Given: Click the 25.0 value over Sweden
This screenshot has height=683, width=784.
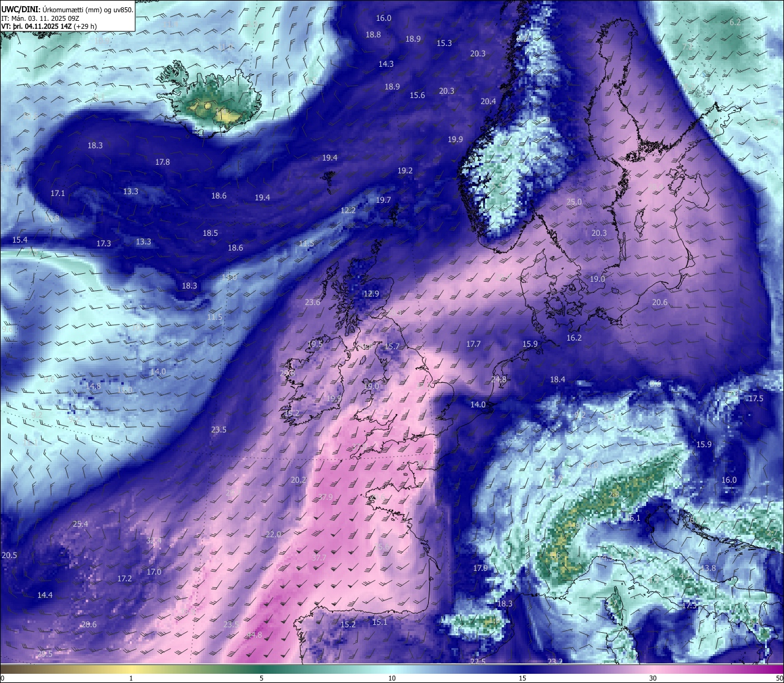Looking at the screenshot, I should [x=574, y=202].
